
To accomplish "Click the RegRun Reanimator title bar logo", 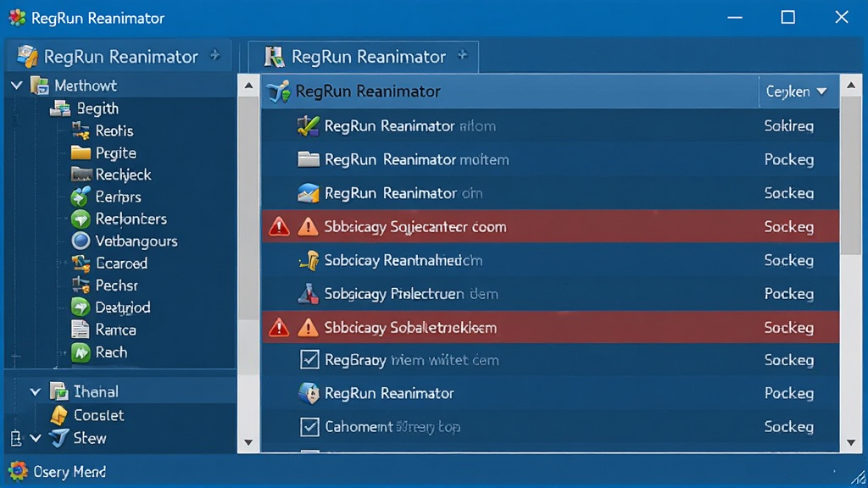I will click(17, 18).
